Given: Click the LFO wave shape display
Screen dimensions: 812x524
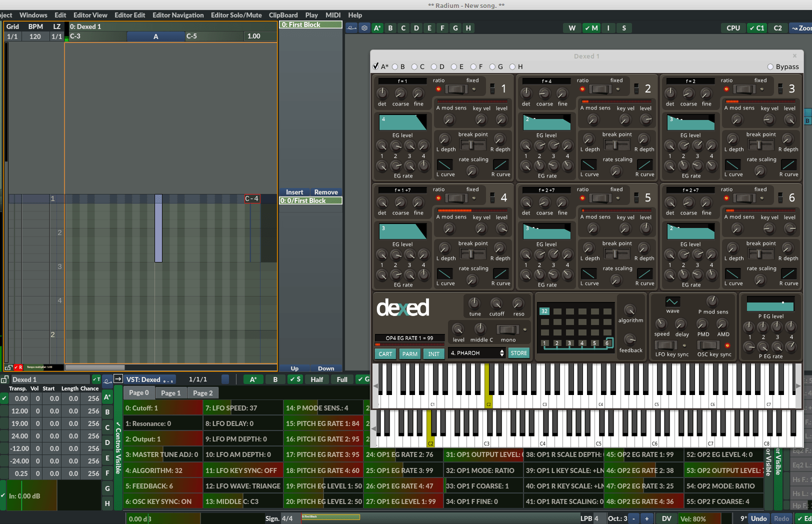Looking at the screenshot, I should [672, 301].
